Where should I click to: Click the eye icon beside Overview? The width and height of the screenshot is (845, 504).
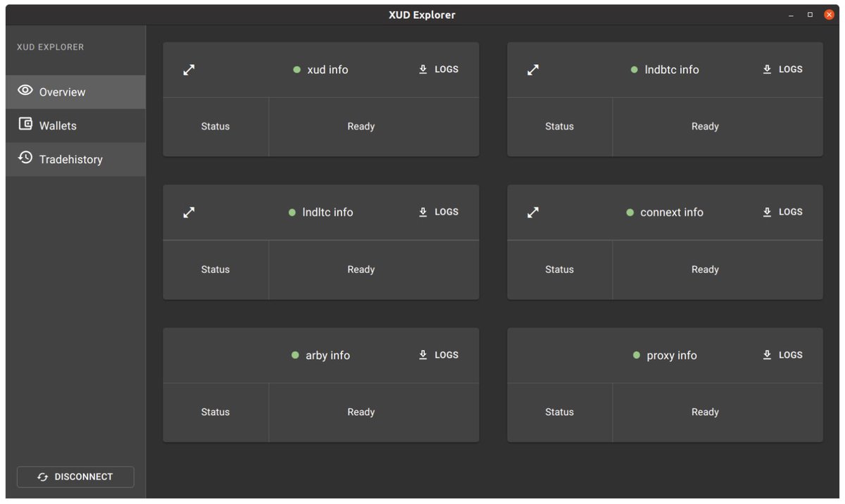click(25, 90)
